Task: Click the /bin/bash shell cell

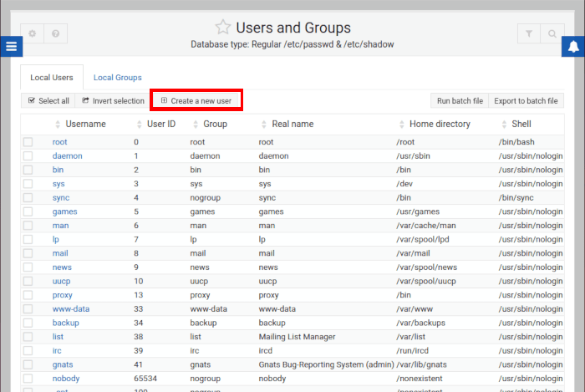Action: 516,142
